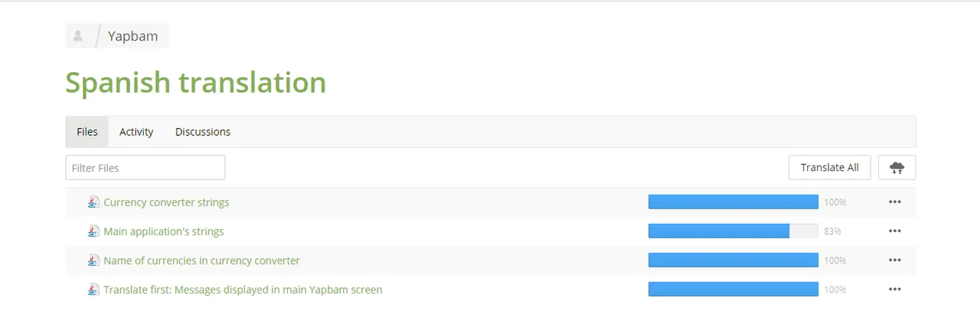
Task: Click the file icon beside Name of currencies
Action: pyautogui.click(x=93, y=261)
